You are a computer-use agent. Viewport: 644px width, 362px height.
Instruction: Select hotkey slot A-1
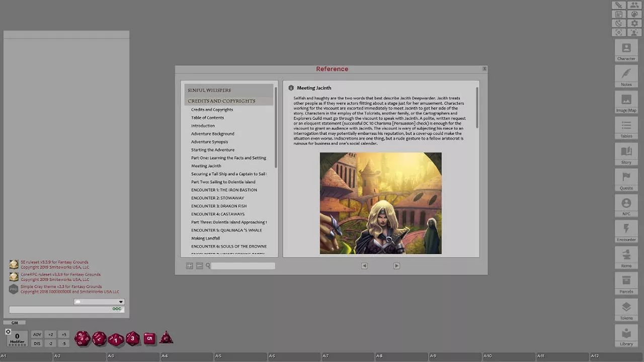[26, 356]
